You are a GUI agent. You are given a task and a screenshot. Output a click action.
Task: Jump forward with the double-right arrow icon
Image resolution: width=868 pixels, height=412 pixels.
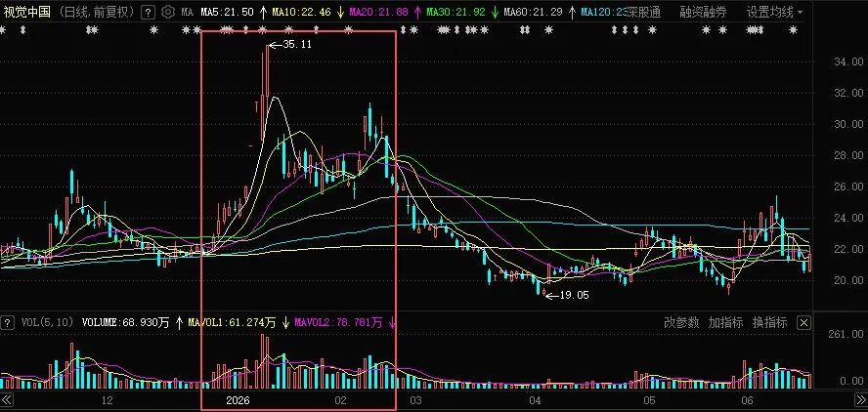tap(860, 400)
